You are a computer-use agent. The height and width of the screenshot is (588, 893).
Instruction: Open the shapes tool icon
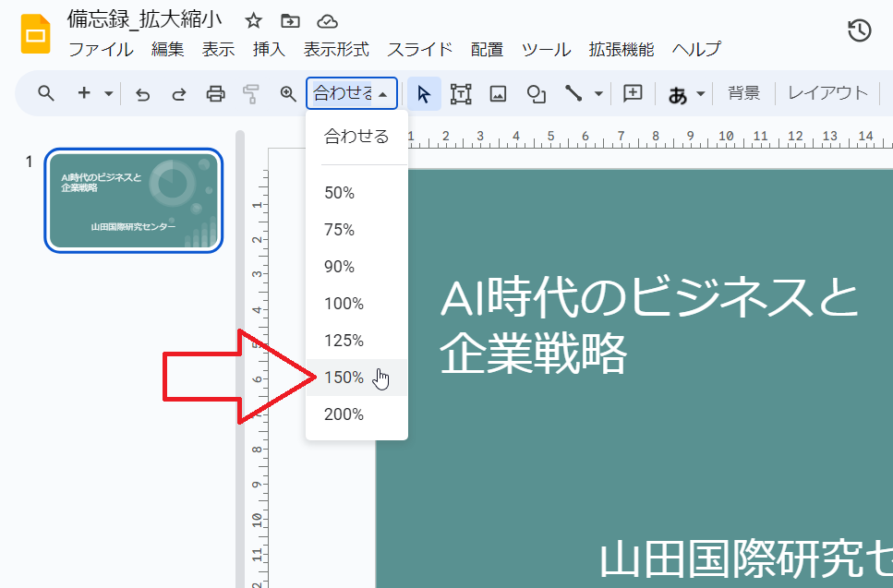click(x=536, y=94)
